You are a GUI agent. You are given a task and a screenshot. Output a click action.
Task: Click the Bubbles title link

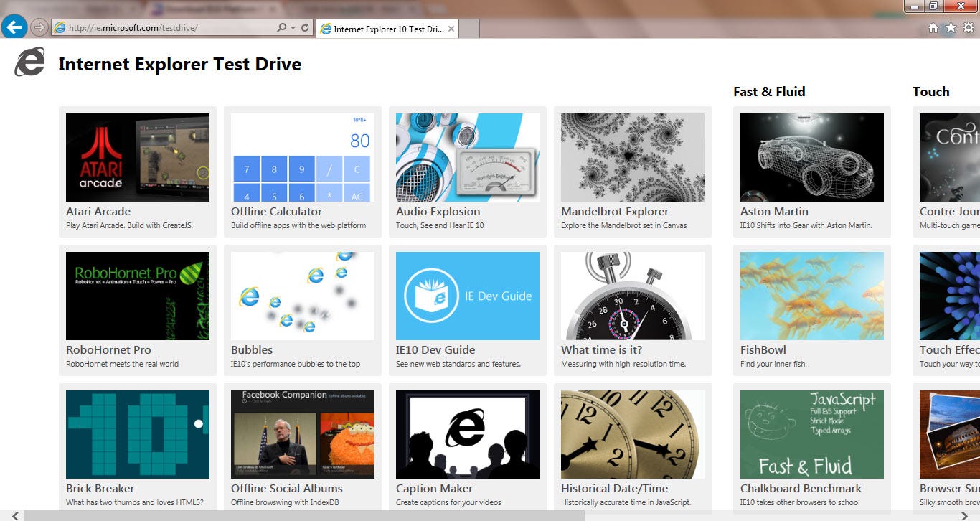[252, 350]
